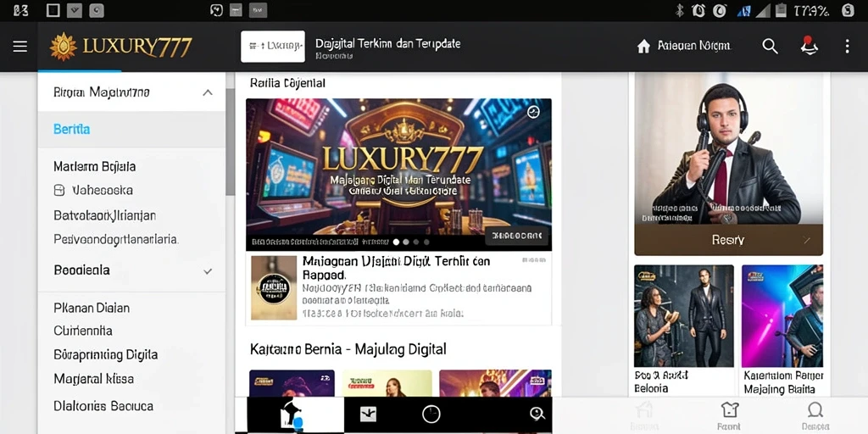This screenshot has width=868, height=434.
Task: Open search with the magnifier icon
Action: (x=770, y=46)
